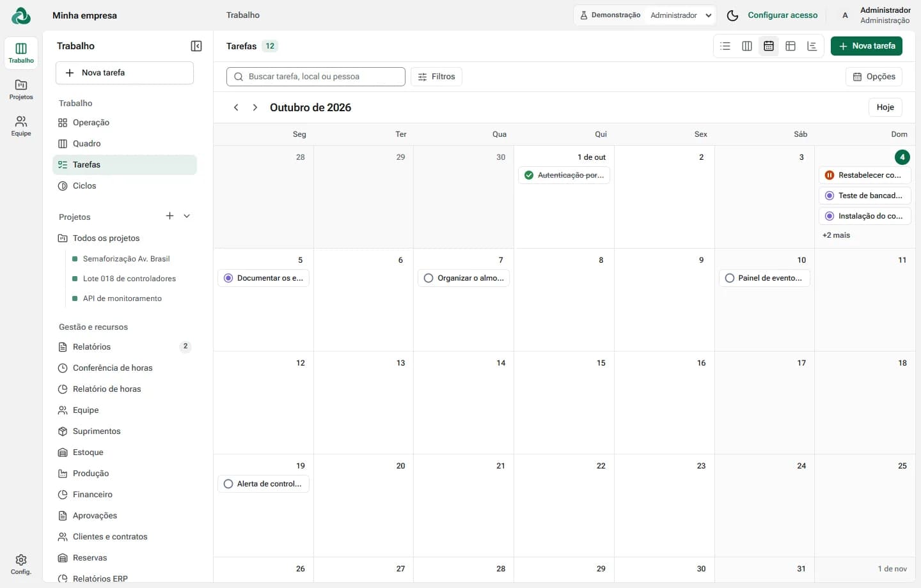The height and width of the screenshot is (588, 921).
Task: Select green API de monitoramento project marker
Action: 75,298
